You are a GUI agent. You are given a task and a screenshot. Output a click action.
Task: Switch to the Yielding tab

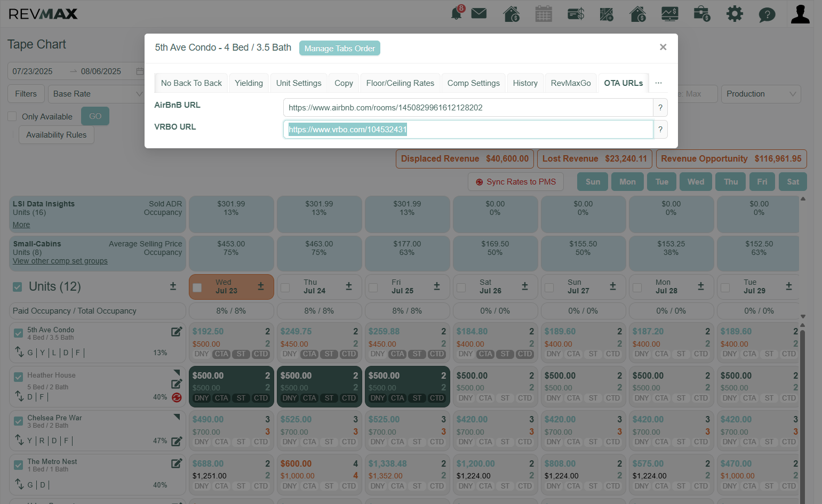point(249,83)
